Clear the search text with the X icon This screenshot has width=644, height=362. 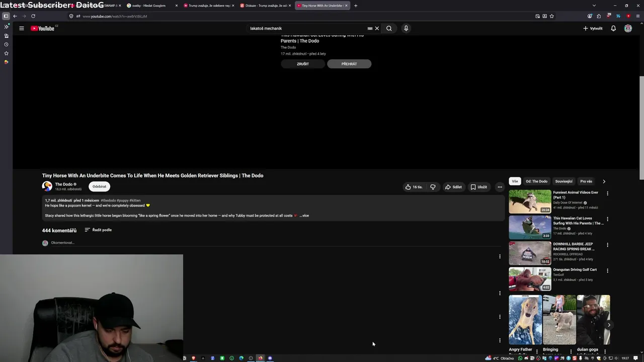click(377, 28)
